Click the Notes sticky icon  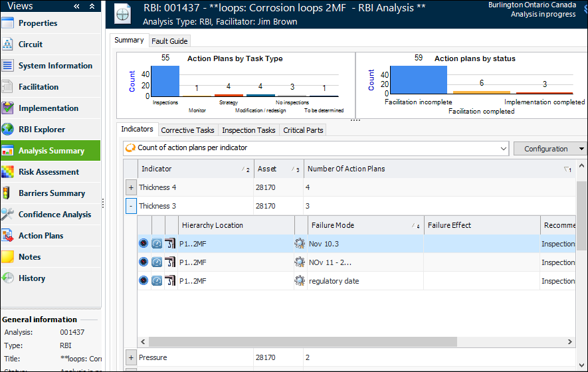coord(8,257)
